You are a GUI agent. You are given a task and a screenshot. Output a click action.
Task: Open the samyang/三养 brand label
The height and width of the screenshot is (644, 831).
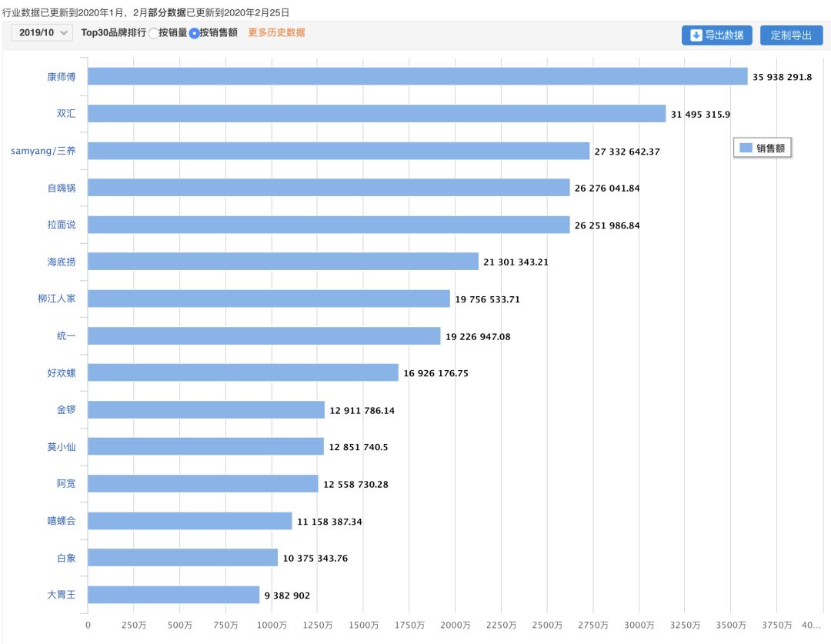point(43,151)
